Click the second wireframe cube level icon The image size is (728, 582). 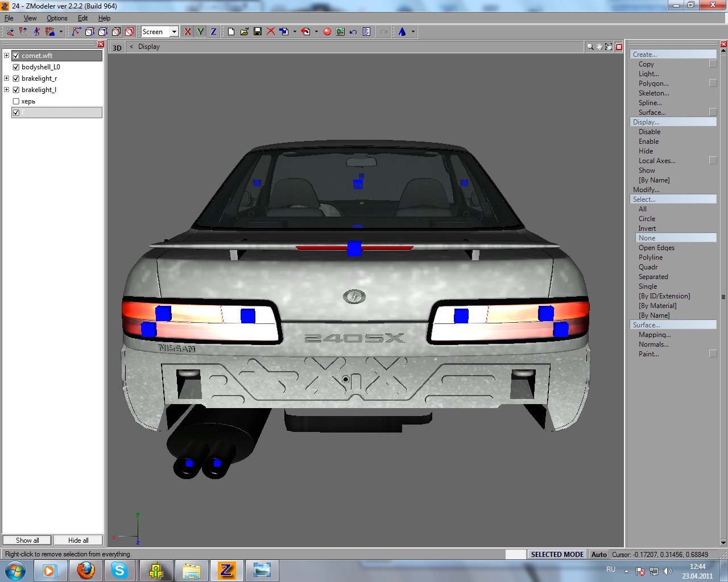point(103,32)
